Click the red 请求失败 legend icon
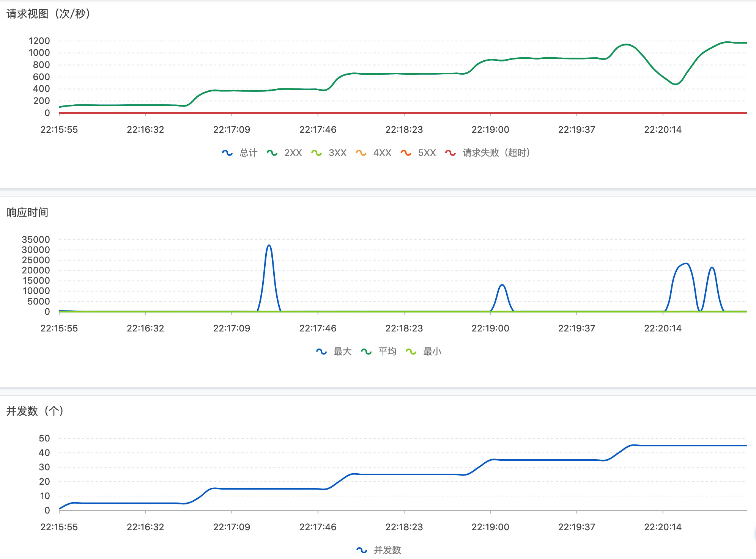 tap(450, 153)
